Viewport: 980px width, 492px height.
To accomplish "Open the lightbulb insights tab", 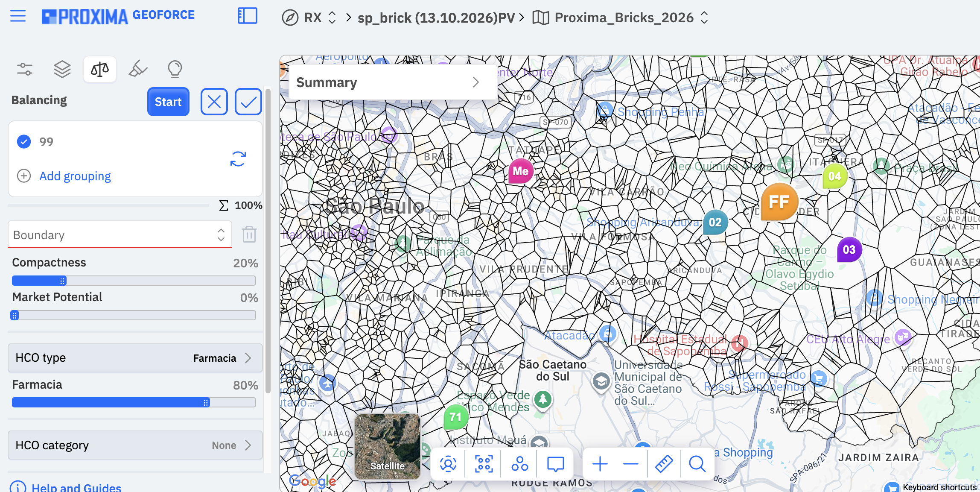I will click(x=175, y=69).
